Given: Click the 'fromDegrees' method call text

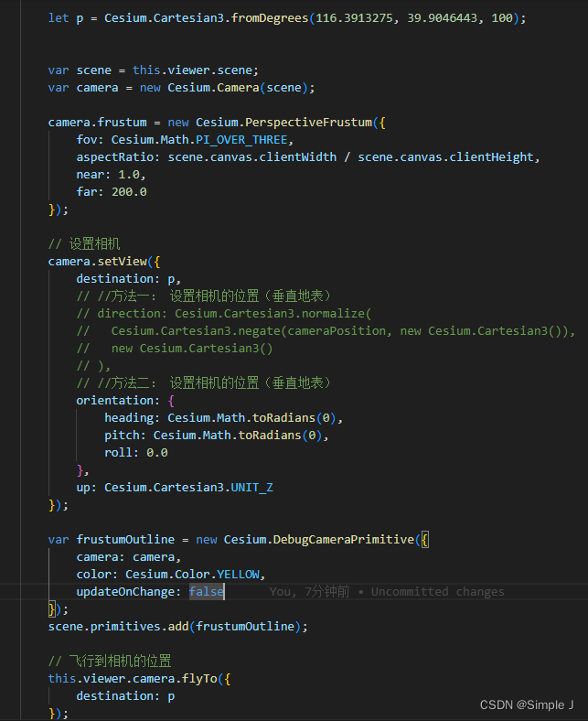Looking at the screenshot, I should [x=270, y=18].
